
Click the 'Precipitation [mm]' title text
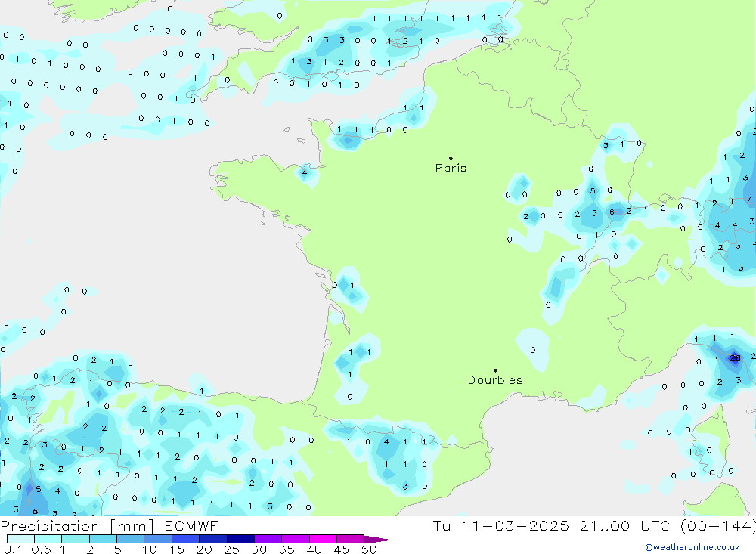click(78, 526)
